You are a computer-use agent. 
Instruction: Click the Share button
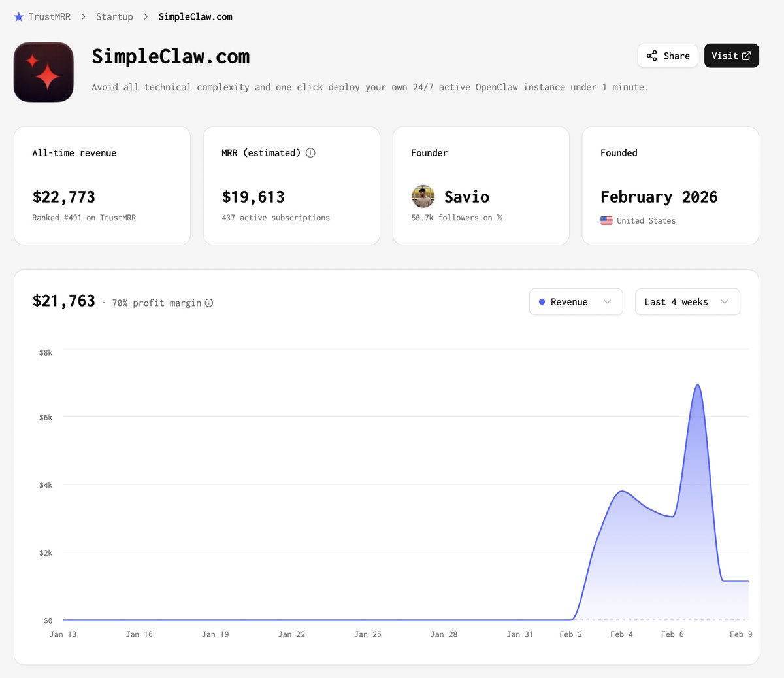point(668,56)
